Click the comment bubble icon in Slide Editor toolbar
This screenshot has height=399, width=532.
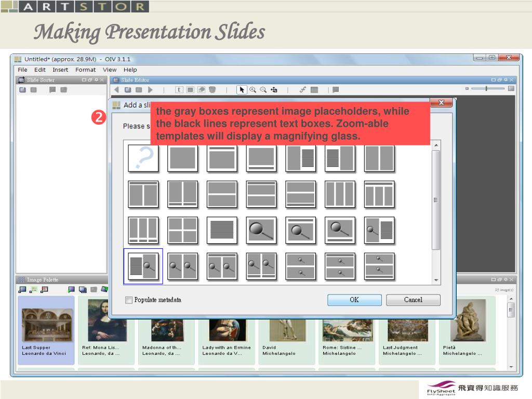[x=336, y=89]
